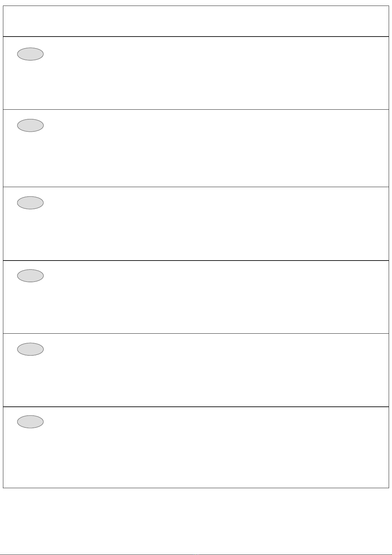Click the bottom border of the table
The image size is (392, 555).
196,488
